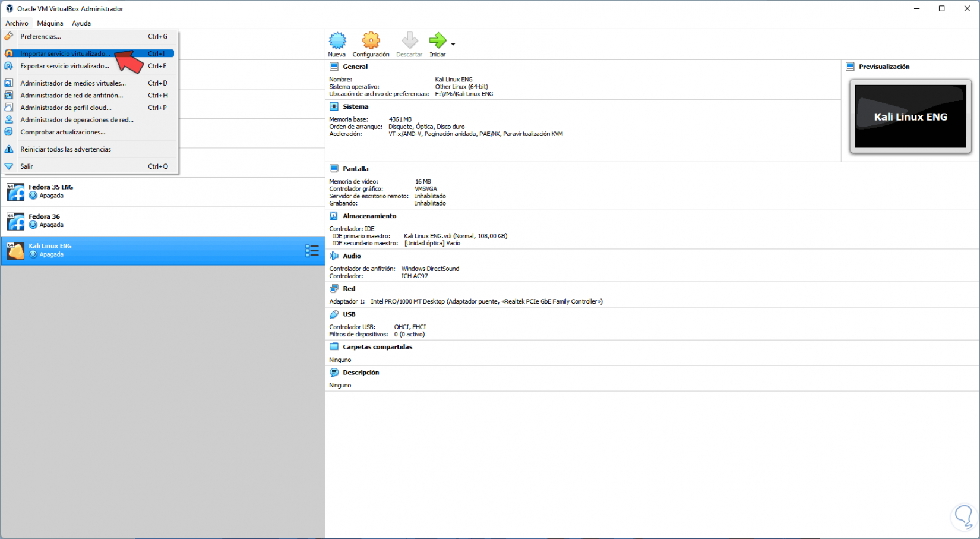Click the Fedora 36 OS icon
980x539 pixels.
[x=15, y=222]
